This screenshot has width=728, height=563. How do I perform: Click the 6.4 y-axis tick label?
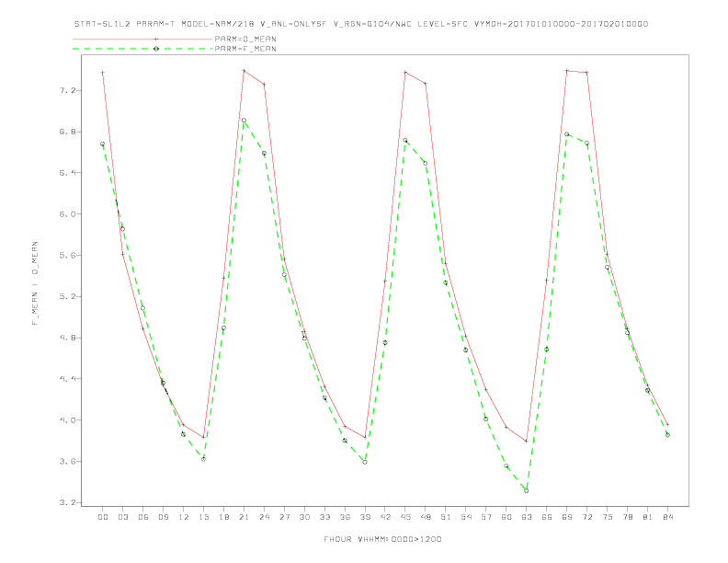coord(67,173)
